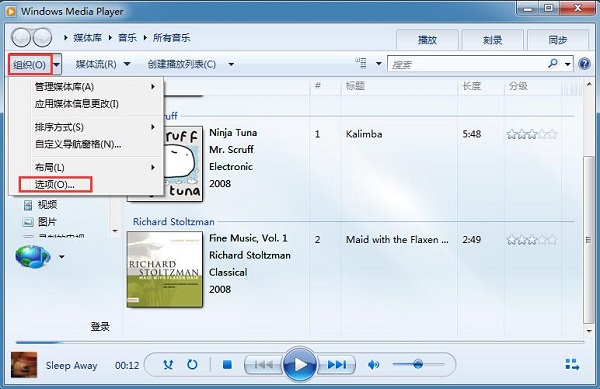
Task: Select 自定义导航窗格(N)... menu item
Action: click(x=86, y=144)
